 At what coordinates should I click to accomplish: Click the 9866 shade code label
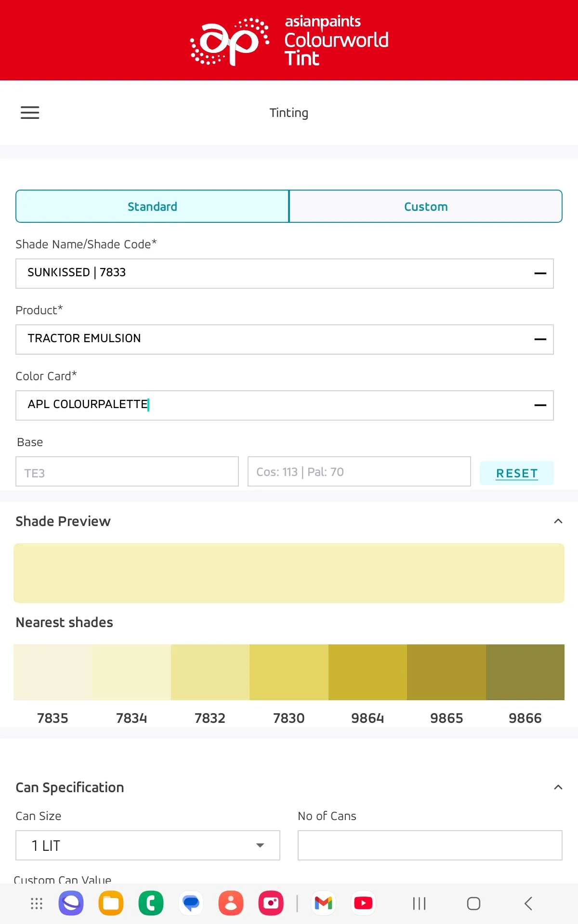click(x=525, y=718)
